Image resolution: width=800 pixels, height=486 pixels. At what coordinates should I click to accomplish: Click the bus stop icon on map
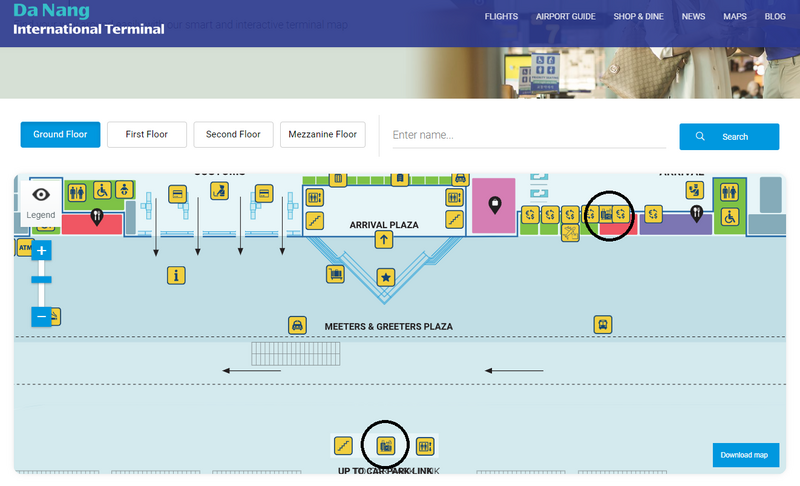(x=603, y=325)
